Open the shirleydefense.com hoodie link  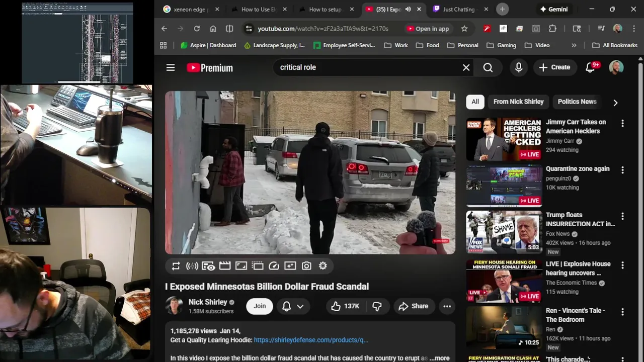click(311, 340)
